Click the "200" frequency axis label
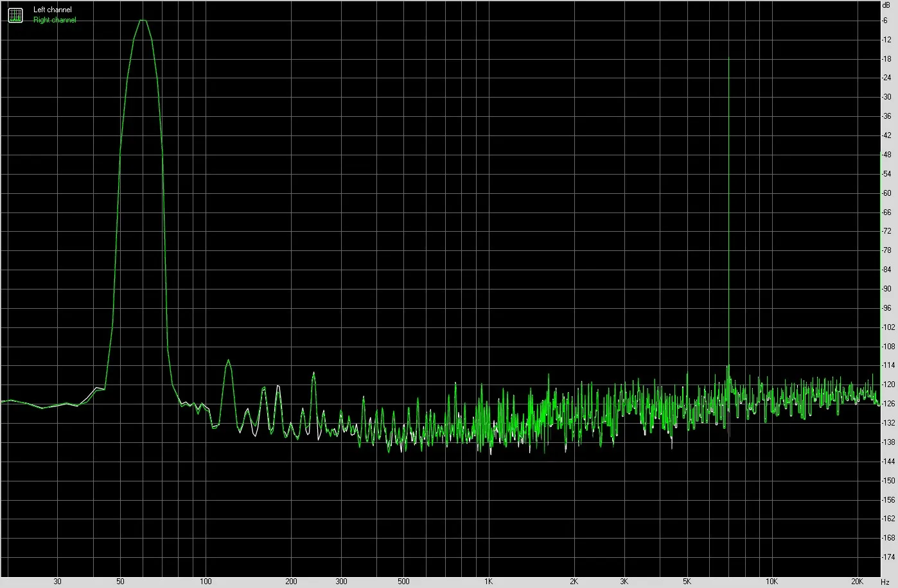 click(x=291, y=582)
